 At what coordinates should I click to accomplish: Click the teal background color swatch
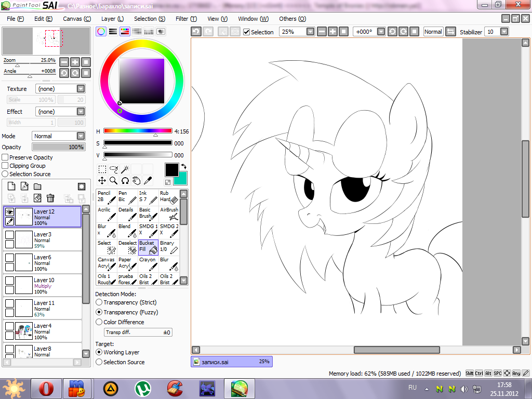pos(181,179)
